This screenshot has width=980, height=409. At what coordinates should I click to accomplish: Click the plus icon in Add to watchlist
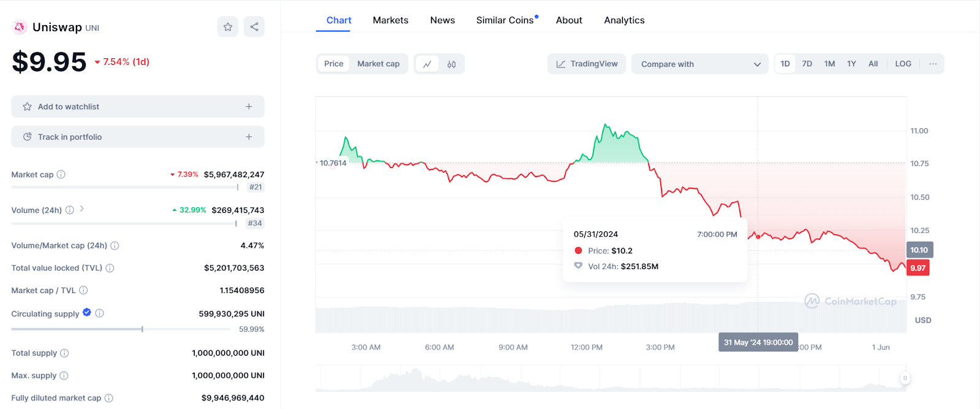click(249, 107)
